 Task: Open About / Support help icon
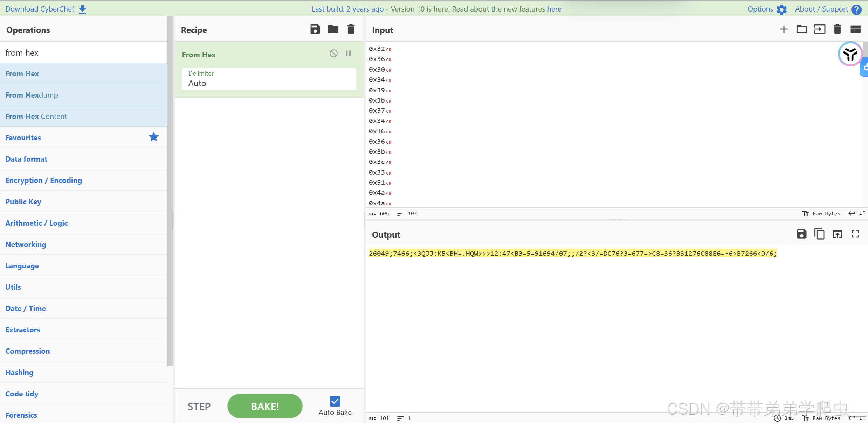856,9
